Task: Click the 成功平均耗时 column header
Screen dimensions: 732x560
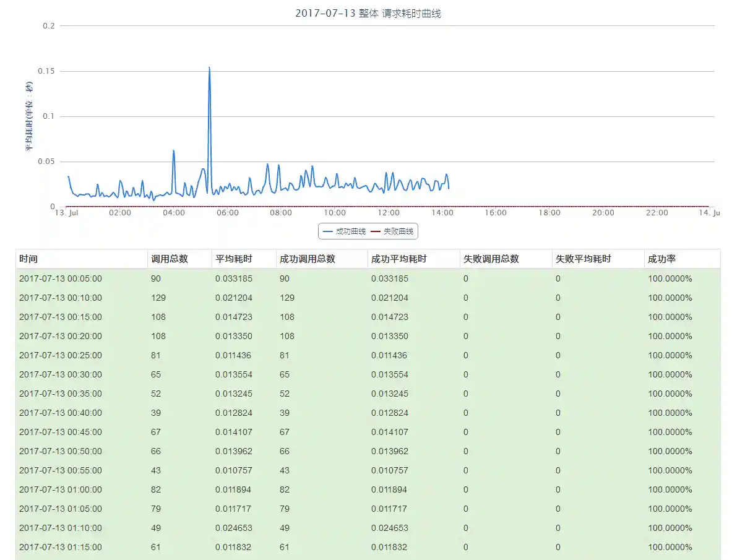Action: click(399, 259)
